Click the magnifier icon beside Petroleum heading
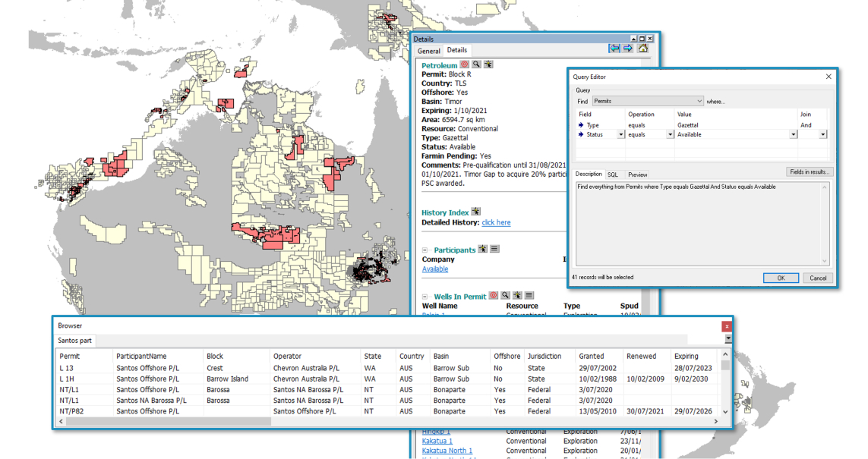This screenshot has height=459, width=868. pyautogui.click(x=476, y=65)
